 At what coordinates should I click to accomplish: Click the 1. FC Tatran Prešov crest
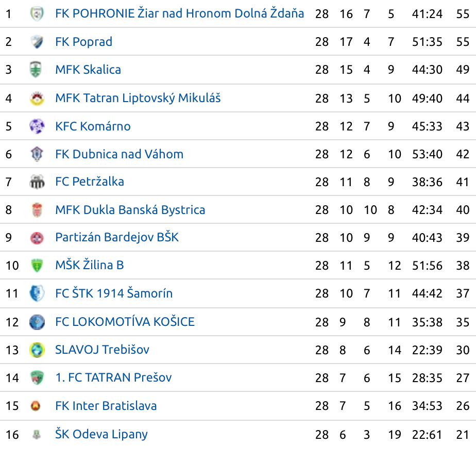[x=37, y=378]
